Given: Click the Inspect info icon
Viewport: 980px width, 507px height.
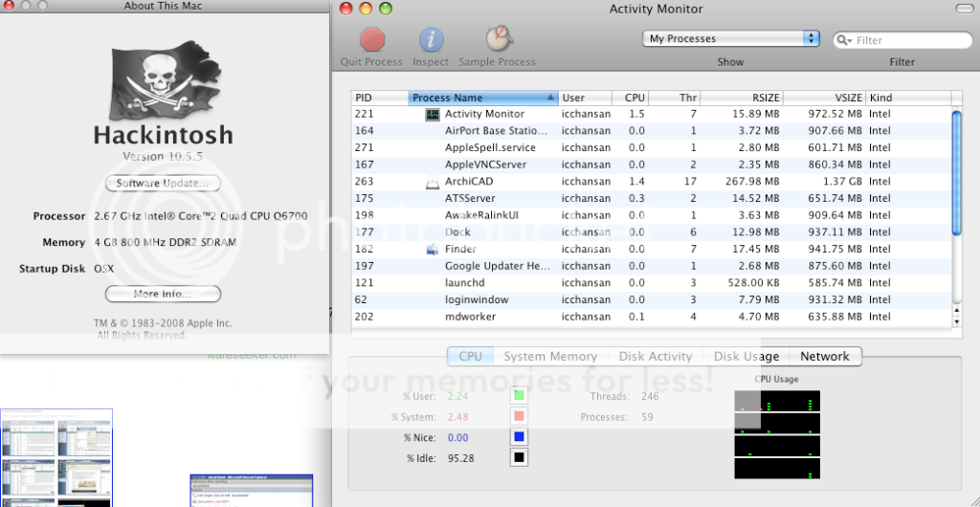Looking at the screenshot, I should point(432,40).
